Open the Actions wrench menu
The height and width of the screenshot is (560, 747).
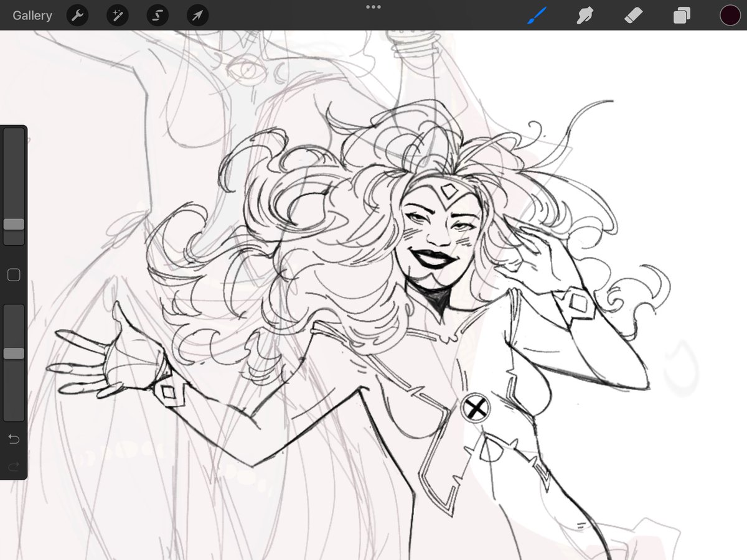coord(77,16)
